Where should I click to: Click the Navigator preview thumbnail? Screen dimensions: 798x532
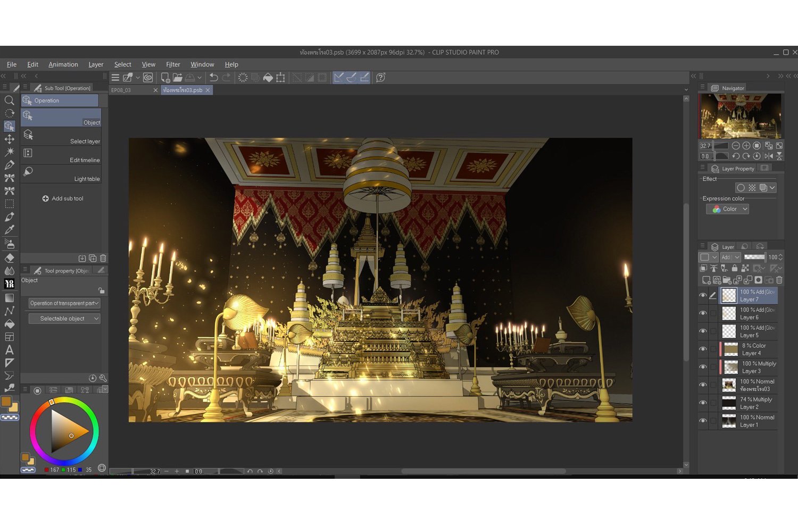741,116
